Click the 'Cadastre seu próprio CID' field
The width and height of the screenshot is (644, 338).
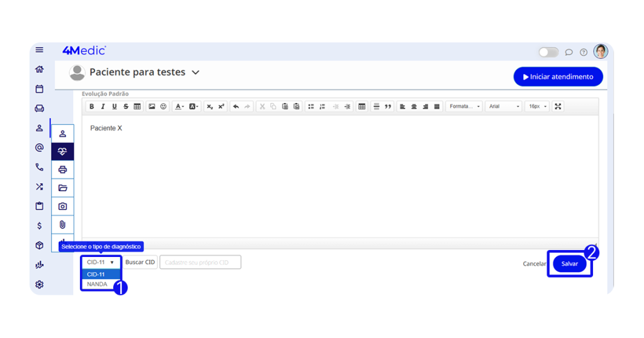tap(200, 263)
